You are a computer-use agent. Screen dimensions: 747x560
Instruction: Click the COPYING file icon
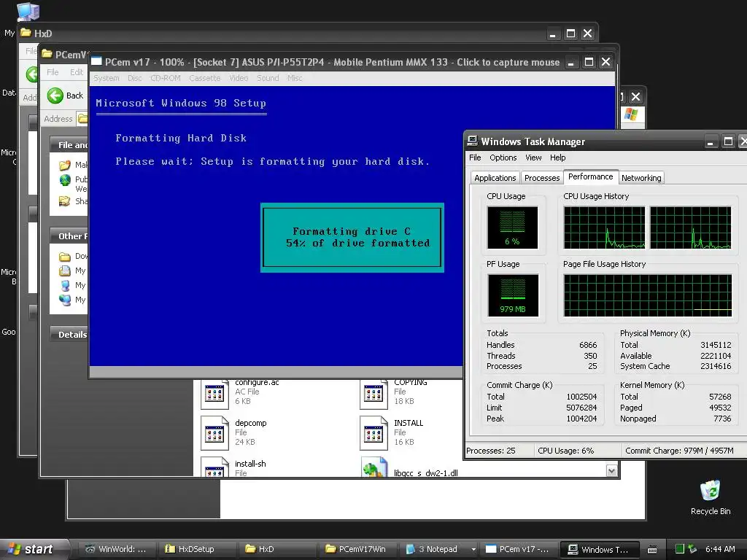(x=373, y=393)
